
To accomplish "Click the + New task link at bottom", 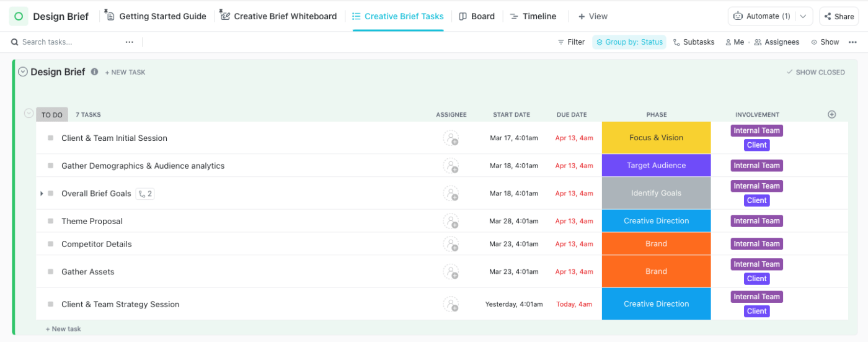I will (x=63, y=329).
